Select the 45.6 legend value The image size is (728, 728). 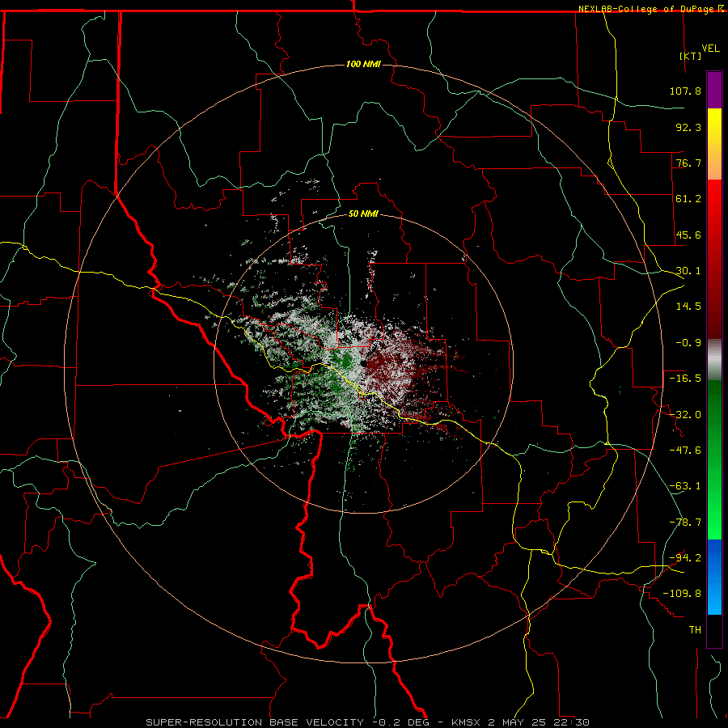pos(688,235)
